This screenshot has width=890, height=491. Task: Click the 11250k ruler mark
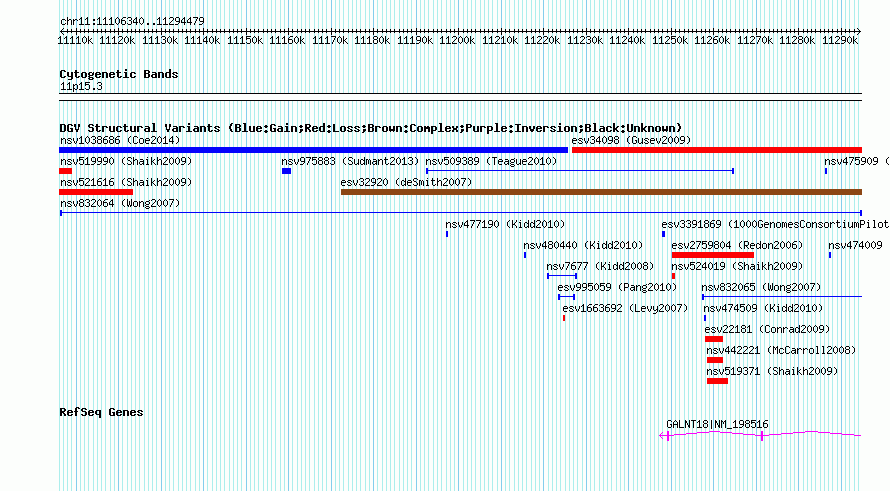pyautogui.click(x=670, y=40)
